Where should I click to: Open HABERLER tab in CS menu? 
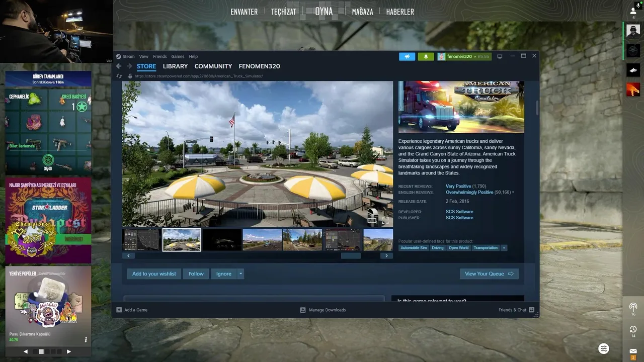click(x=400, y=12)
